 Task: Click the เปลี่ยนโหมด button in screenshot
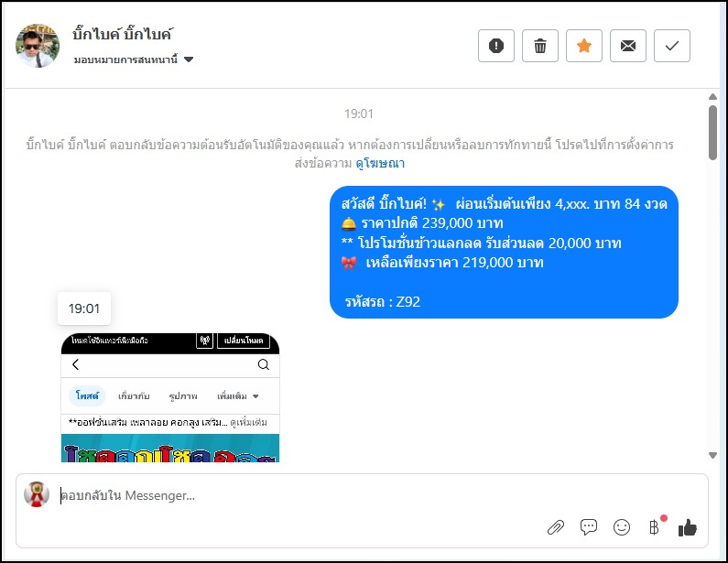[244, 341]
